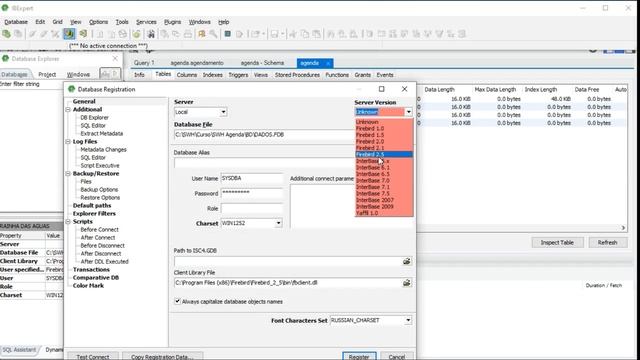Open Font Characters Set dropdown

pyautogui.click(x=408, y=320)
